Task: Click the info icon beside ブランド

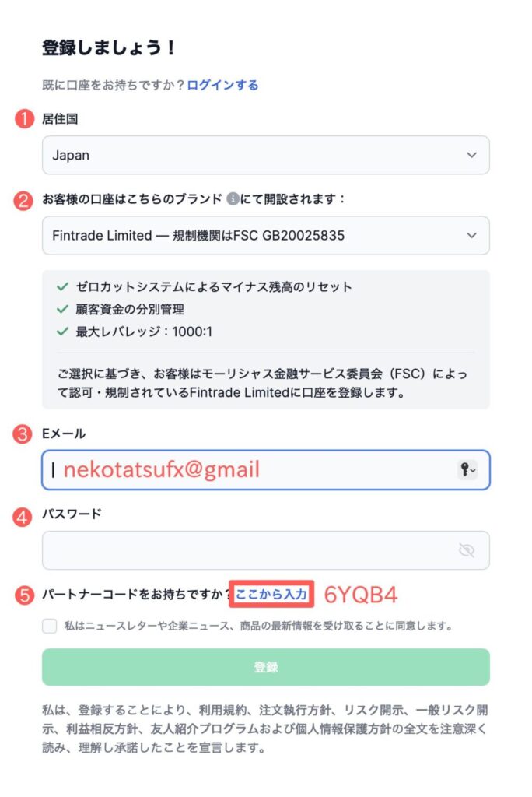Action: click(233, 198)
